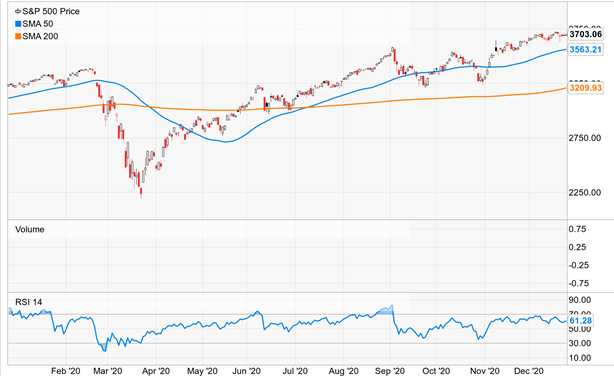This screenshot has height=376, width=614.
Task: Click the SMA 200 legend label
Action: pos(40,36)
